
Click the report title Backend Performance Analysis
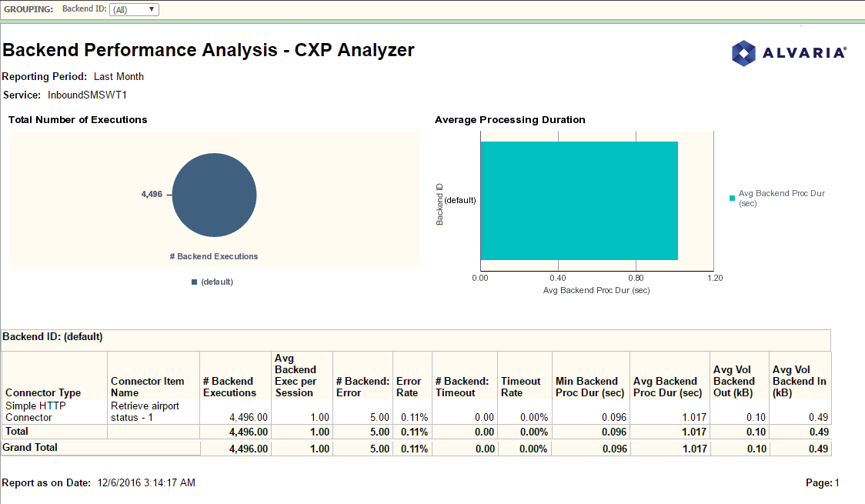(x=209, y=51)
